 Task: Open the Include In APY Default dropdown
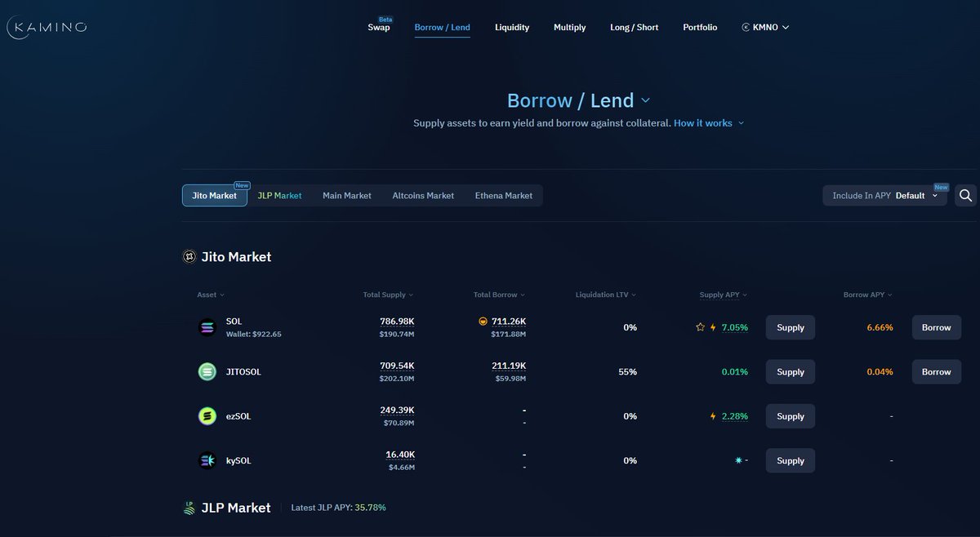[x=885, y=196]
